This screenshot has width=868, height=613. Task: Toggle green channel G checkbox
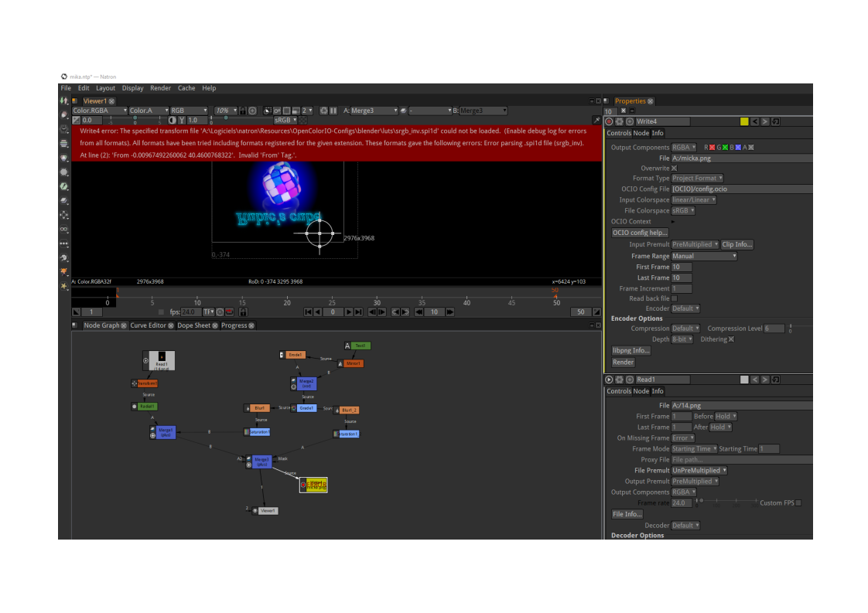[x=725, y=148]
